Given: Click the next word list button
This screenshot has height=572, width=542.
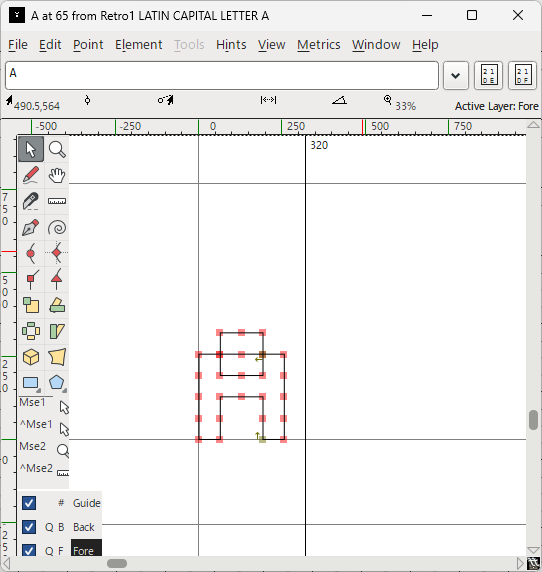Looking at the screenshot, I should (522, 76).
